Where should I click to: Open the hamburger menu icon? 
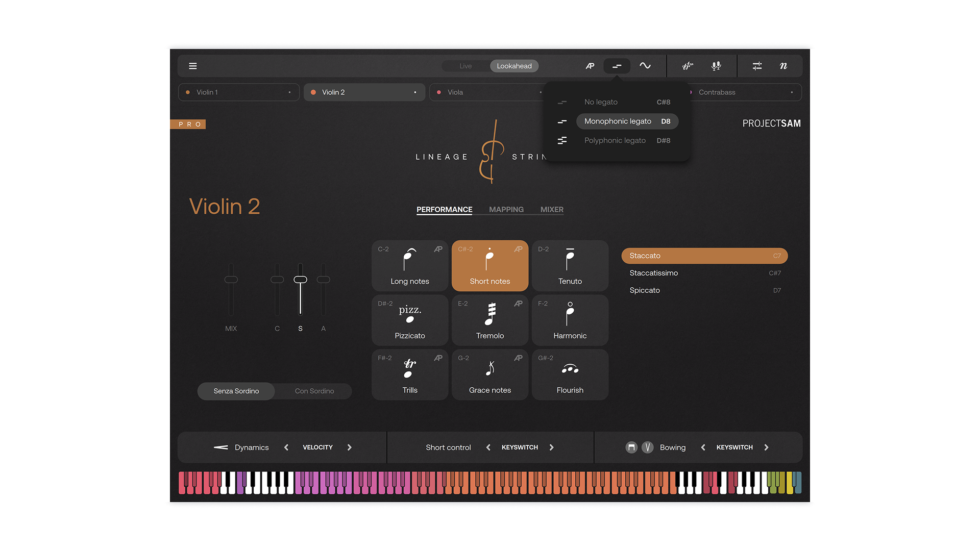click(x=192, y=66)
